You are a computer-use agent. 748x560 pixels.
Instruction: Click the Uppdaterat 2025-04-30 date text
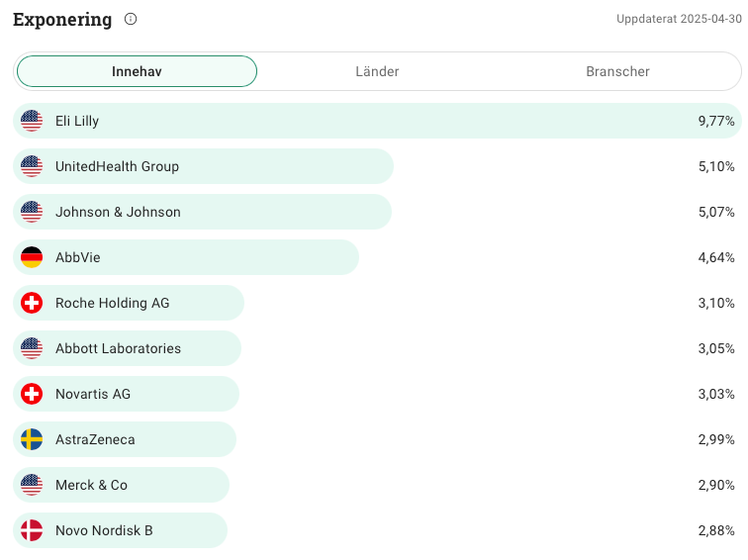(679, 19)
